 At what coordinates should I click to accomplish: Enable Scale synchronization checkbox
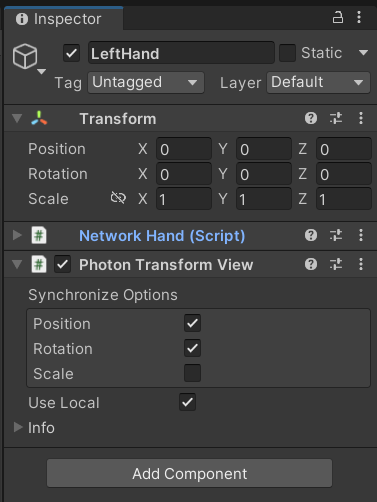click(192, 373)
